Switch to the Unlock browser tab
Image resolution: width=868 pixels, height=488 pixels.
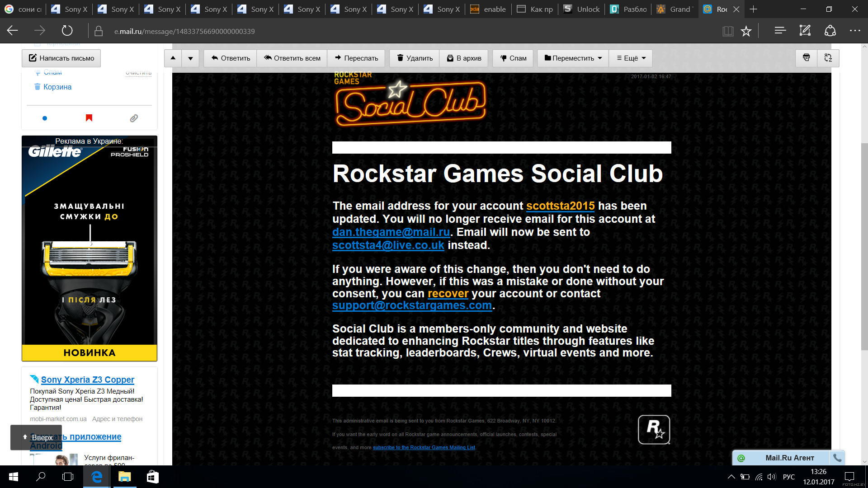point(582,9)
